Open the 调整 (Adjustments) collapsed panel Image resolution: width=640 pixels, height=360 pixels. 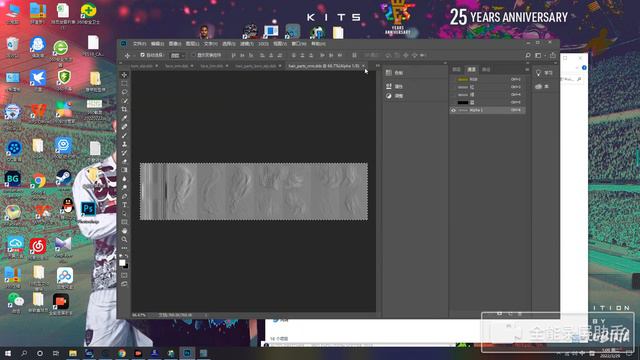[x=395, y=96]
